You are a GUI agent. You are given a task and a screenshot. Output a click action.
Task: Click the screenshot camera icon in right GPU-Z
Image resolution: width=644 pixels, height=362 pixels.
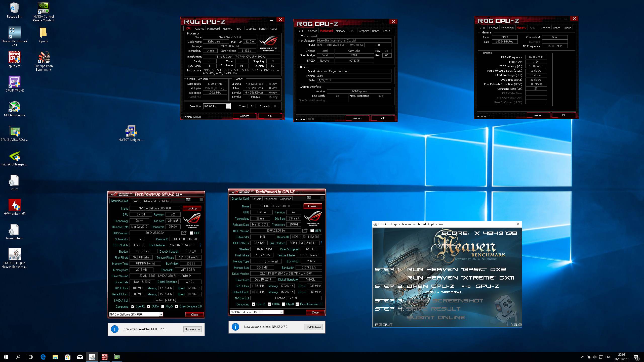pyautogui.click(x=309, y=197)
